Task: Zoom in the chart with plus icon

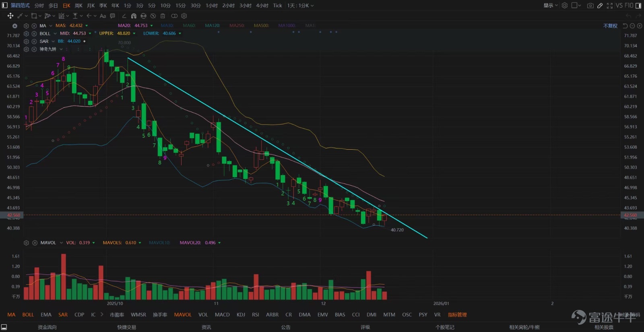Action: [640, 26]
